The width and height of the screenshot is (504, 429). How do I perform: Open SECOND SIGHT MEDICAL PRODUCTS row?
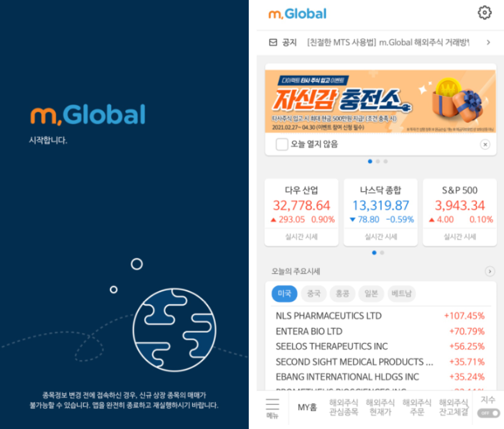pos(380,362)
